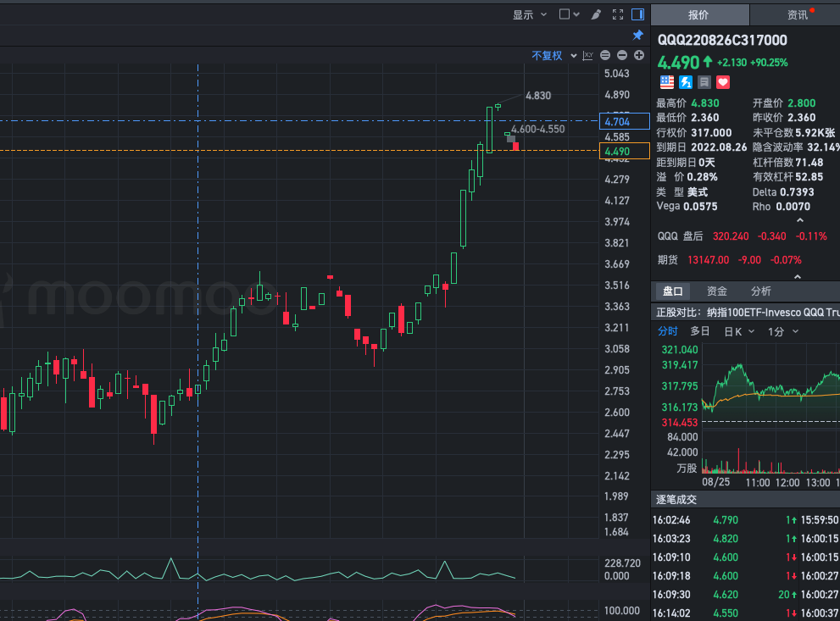Image resolution: width=840 pixels, height=621 pixels.
Task: Select the 多日 chart tab
Action: (699, 331)
